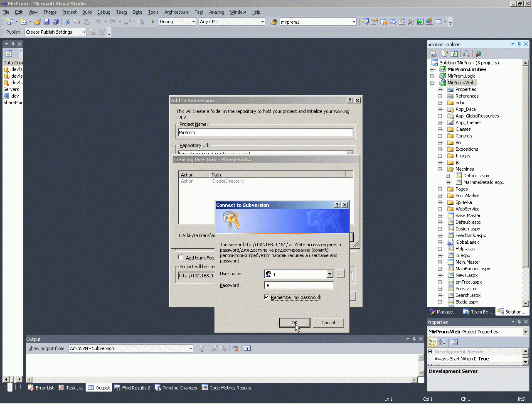Select MachineDetails.aspx in Solution Explorer
Screen dimensions: 532x404
(x=484, y=182)
